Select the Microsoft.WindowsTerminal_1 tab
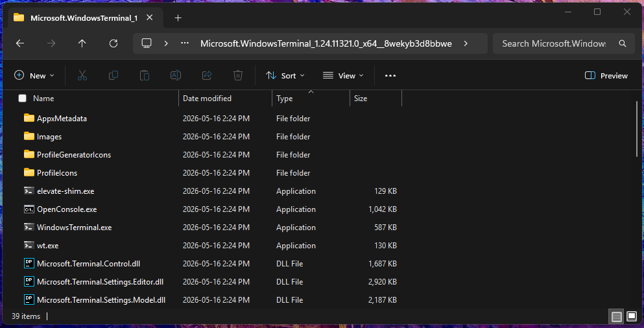 click(84, 18)
